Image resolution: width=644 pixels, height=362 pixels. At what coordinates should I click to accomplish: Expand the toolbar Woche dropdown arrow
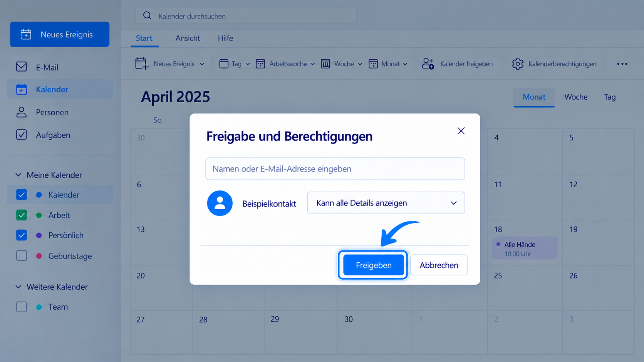coord(360,64)
